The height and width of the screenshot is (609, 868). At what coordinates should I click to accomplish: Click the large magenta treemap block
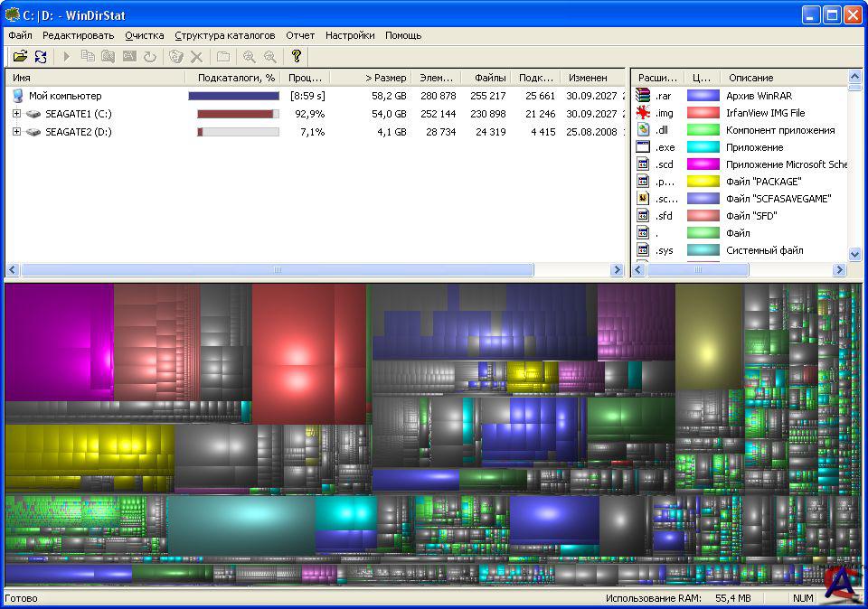[x=58, y=342]
